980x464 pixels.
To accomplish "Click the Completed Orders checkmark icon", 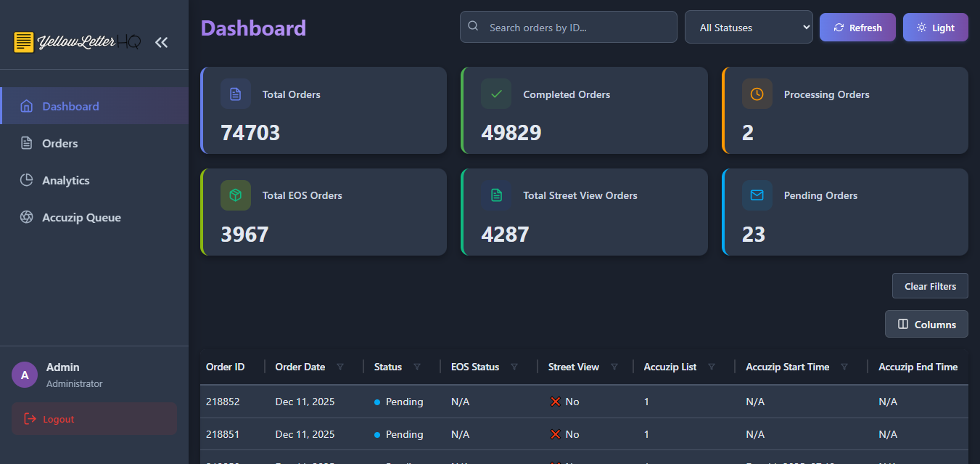I will [496, 94].
